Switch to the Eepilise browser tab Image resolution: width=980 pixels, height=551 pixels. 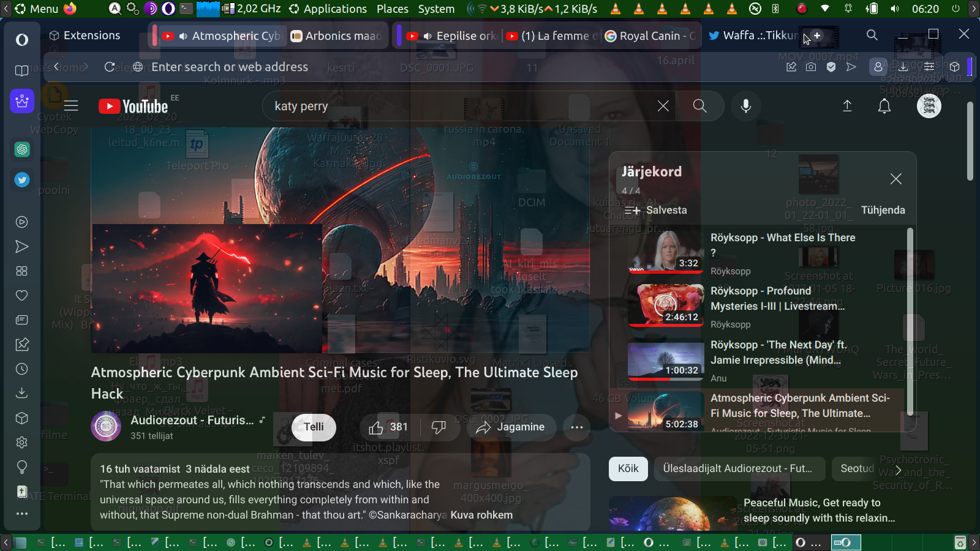click(x=453, y=36)
